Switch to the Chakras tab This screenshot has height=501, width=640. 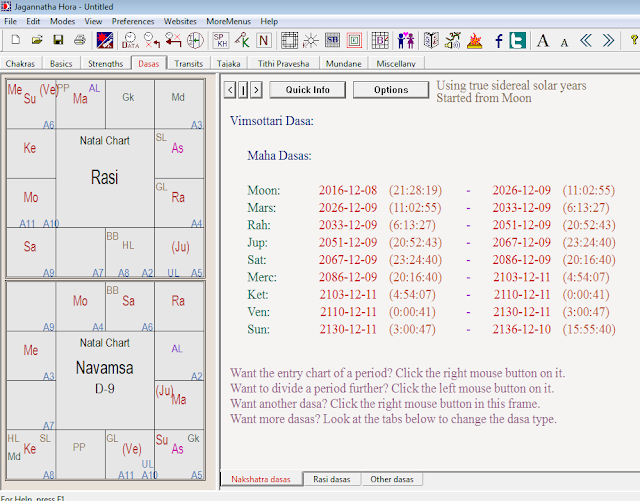point(20,63)
